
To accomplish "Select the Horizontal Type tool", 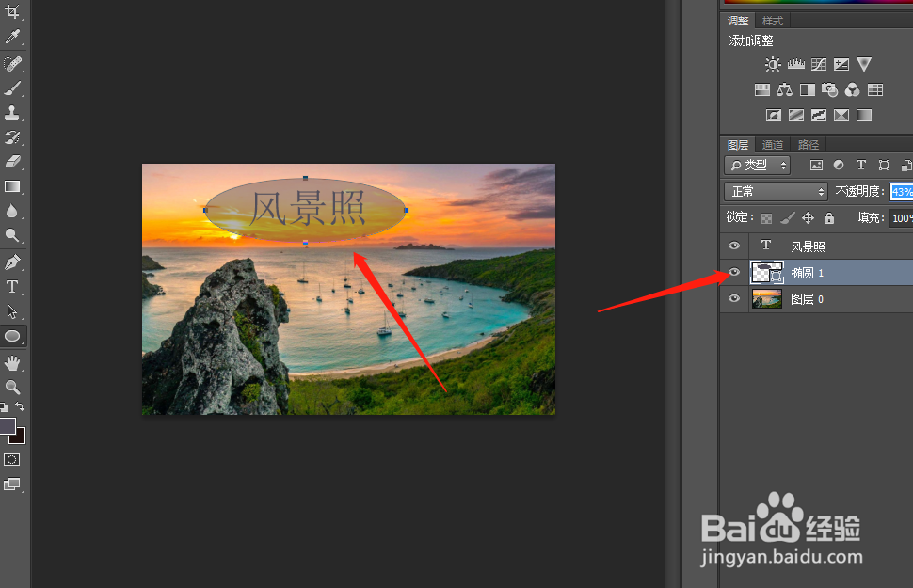I will 12,286.
